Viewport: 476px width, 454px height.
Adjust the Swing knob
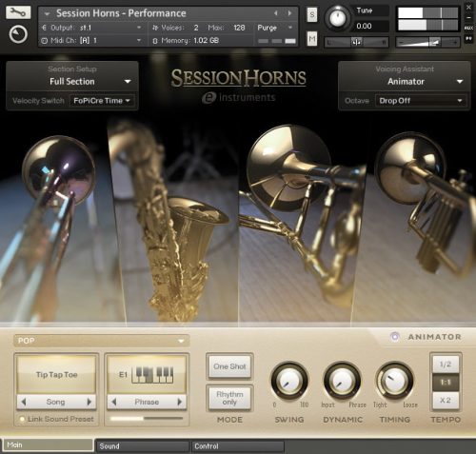click(289, 381)
